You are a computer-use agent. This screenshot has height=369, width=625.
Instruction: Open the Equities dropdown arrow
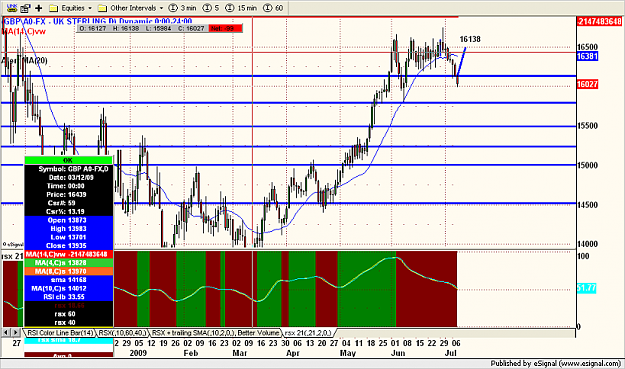tap(90, 8)
